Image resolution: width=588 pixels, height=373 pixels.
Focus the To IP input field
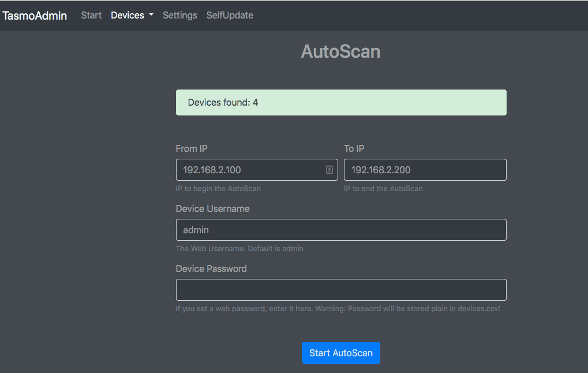425,169
